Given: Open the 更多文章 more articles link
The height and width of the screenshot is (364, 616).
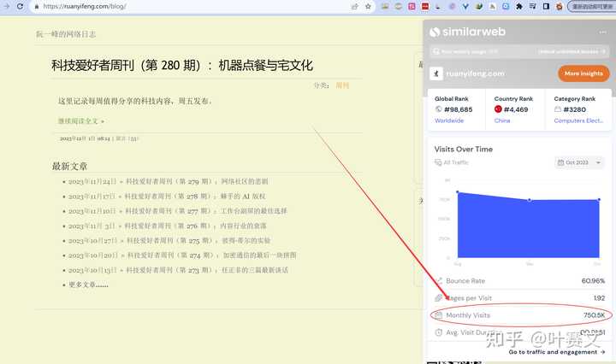Looking at the screenshot, I should (88, 285).
